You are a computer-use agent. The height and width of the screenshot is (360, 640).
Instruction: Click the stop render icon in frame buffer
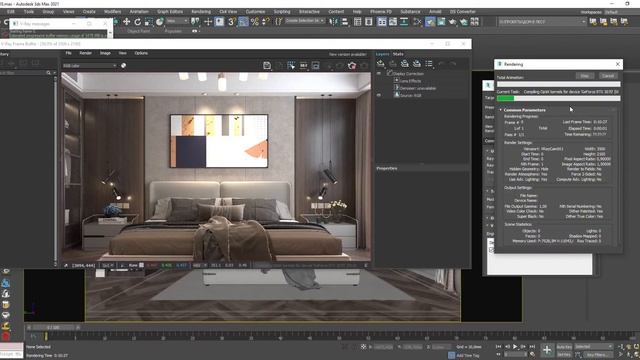click(352, 65)
